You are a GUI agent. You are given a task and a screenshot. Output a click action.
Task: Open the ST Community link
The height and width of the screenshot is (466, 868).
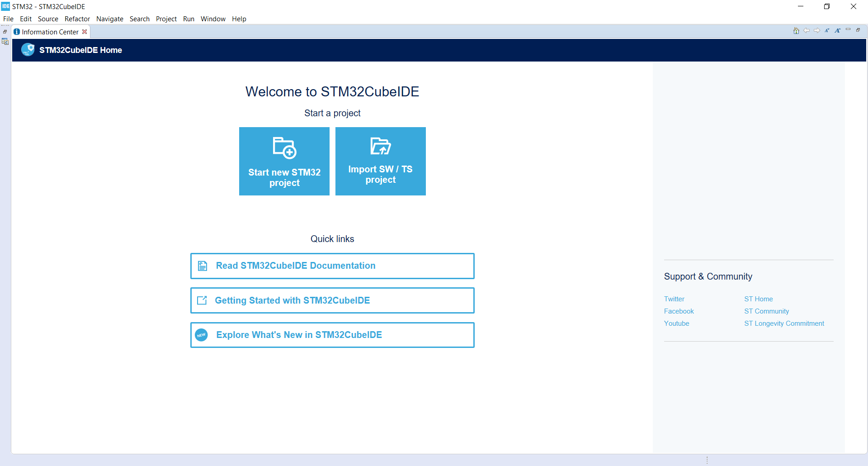click(x=766, y=311)
